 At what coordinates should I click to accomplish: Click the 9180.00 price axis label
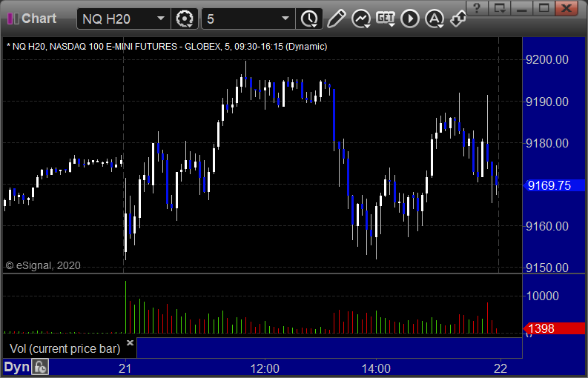click(547, 143)
